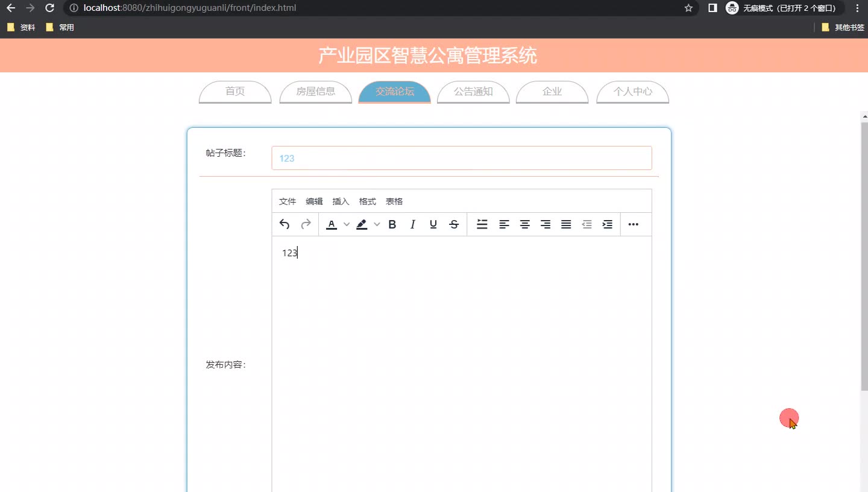Decrease indent of the paragraph
This screenshot has width=868, height=492.
coord(587,224)
